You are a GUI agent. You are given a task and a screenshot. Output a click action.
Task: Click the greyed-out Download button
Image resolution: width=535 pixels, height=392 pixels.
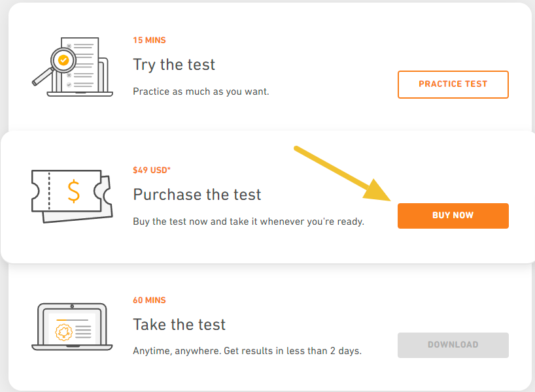(x=453, y=344)
